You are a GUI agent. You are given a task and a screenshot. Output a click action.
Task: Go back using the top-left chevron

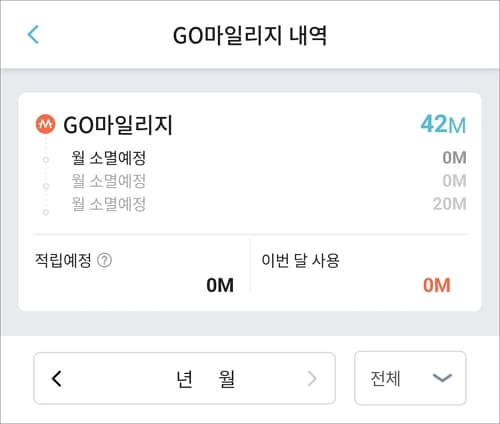(x=33, y=34)
